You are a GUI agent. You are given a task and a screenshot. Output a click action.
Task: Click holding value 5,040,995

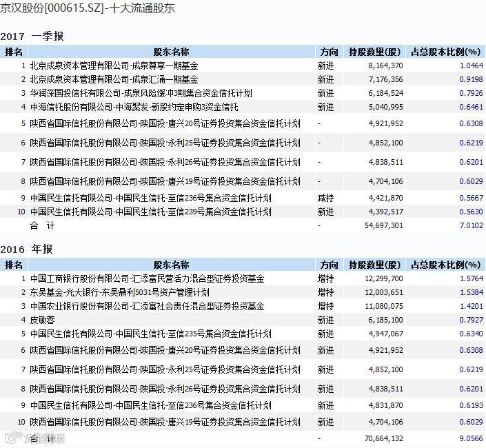[x=385, y=108]
